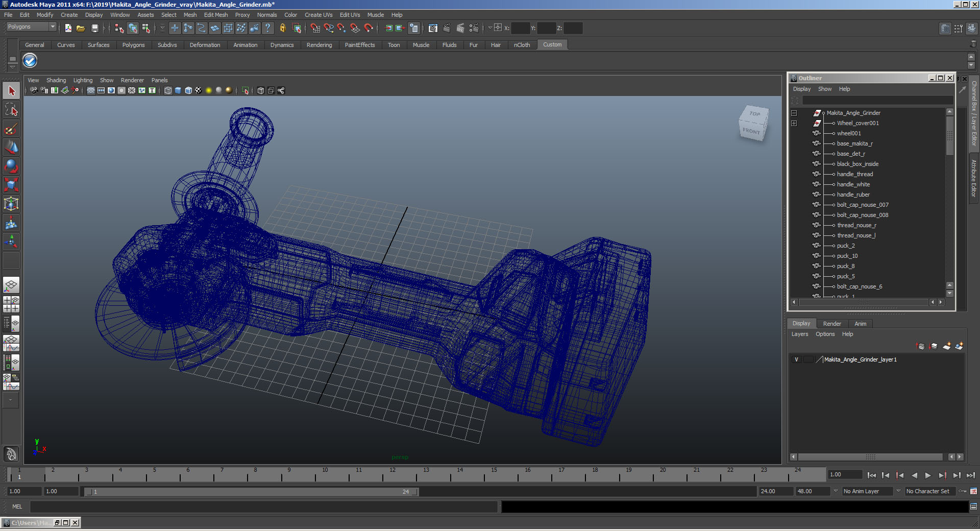Select black_box_inside in the Outliner
Image resolution: width=980 pixels, height=531 pixels.
pyautogui.click(x=857, y=164)
